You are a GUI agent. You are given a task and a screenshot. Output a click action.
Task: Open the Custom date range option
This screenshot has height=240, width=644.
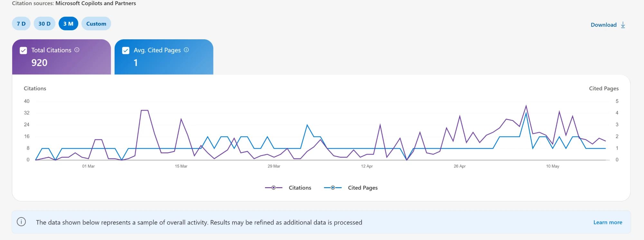click(96, 24)
